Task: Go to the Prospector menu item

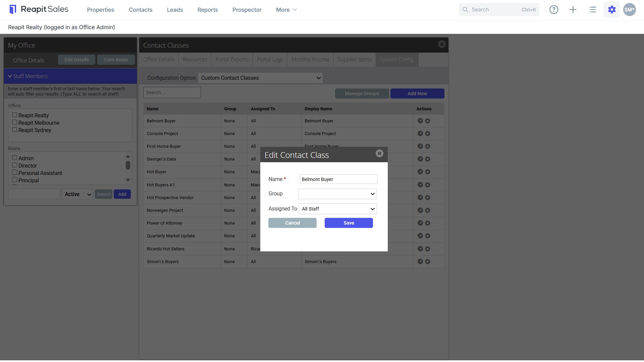Action: pos(247,10)
